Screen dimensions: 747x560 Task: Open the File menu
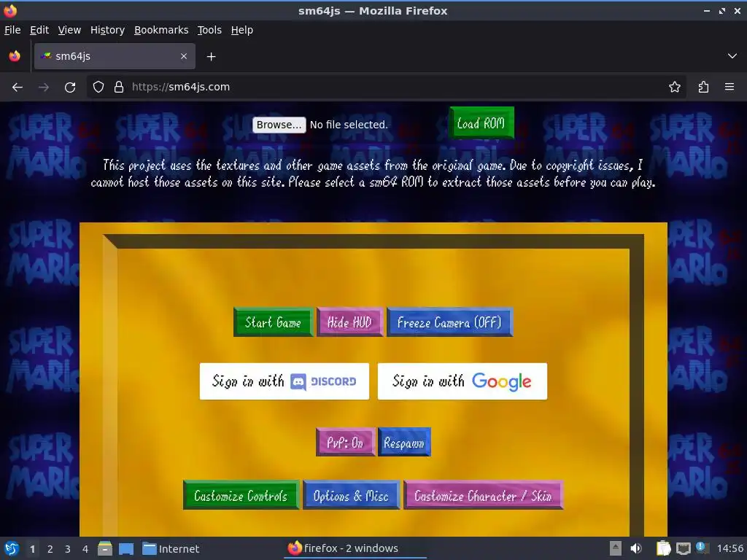pos(12,30)
